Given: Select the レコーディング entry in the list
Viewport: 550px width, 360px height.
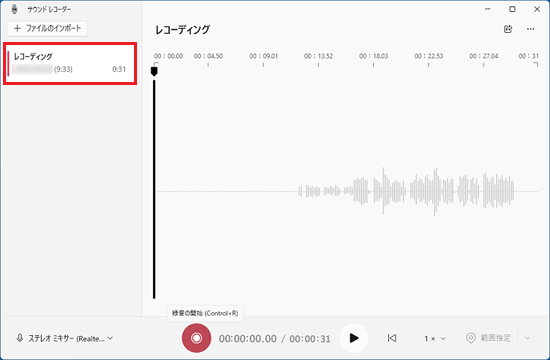Looking at the screenshot, I should pos(70,64).
